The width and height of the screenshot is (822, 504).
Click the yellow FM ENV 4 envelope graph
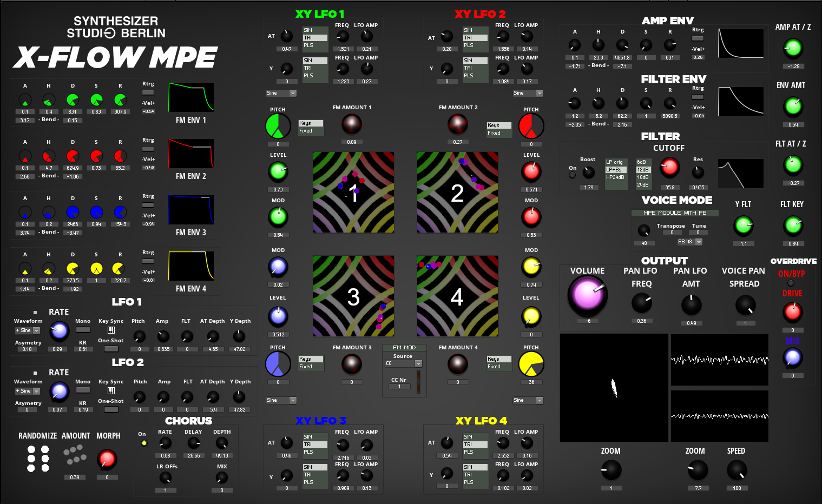[191, 266]
